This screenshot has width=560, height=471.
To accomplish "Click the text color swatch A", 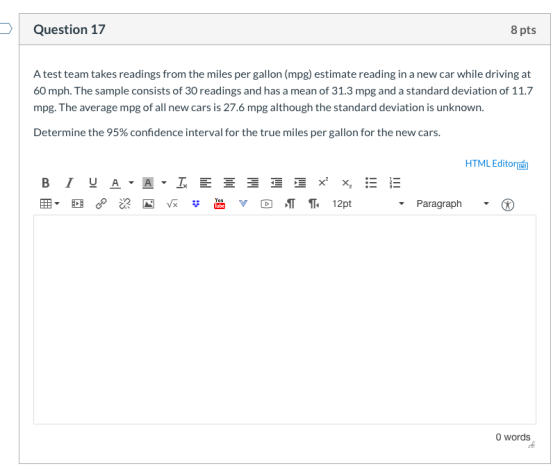I will pos(115,183).
